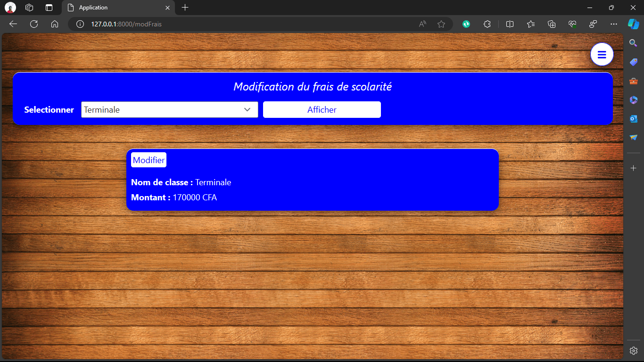Reload the page with Refresh icon

34,24
